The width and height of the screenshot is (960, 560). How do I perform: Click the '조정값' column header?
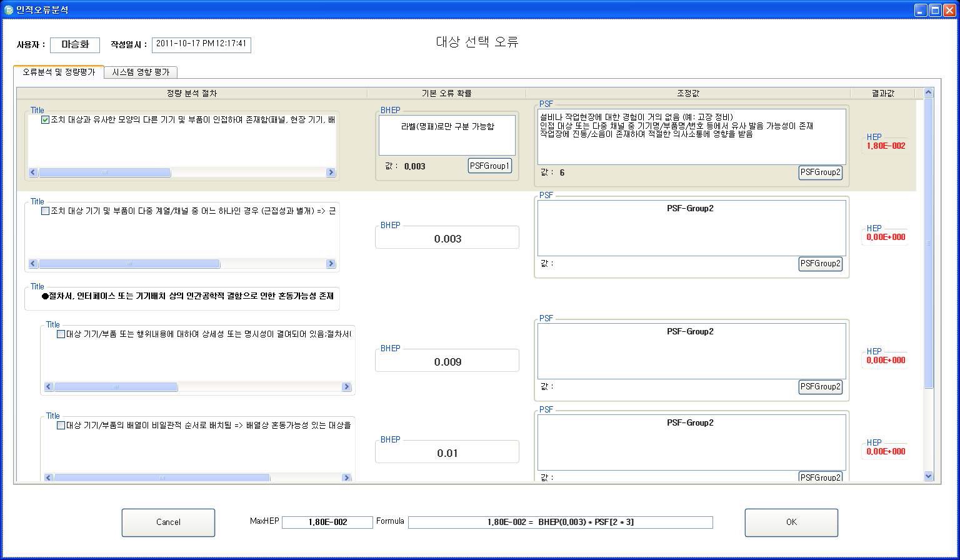click(x=688, y=93)
